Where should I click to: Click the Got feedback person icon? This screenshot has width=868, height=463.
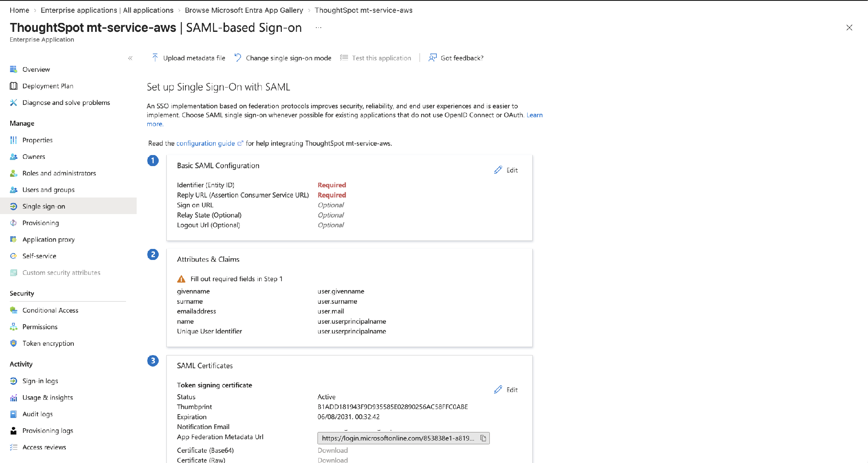click(433, 58)
